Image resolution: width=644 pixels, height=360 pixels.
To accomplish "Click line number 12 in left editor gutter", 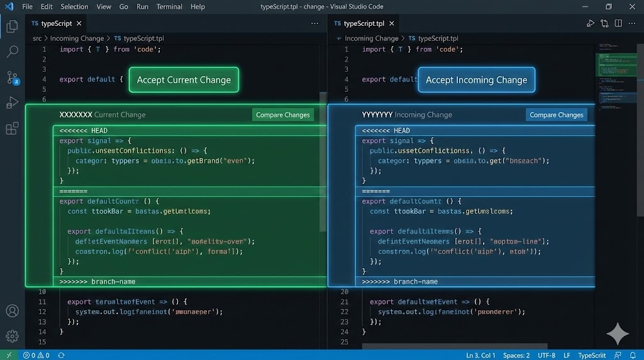I will click(42, 312).
